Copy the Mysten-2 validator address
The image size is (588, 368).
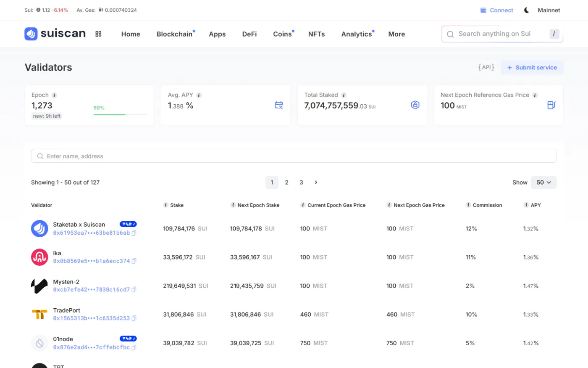(134, 290)
